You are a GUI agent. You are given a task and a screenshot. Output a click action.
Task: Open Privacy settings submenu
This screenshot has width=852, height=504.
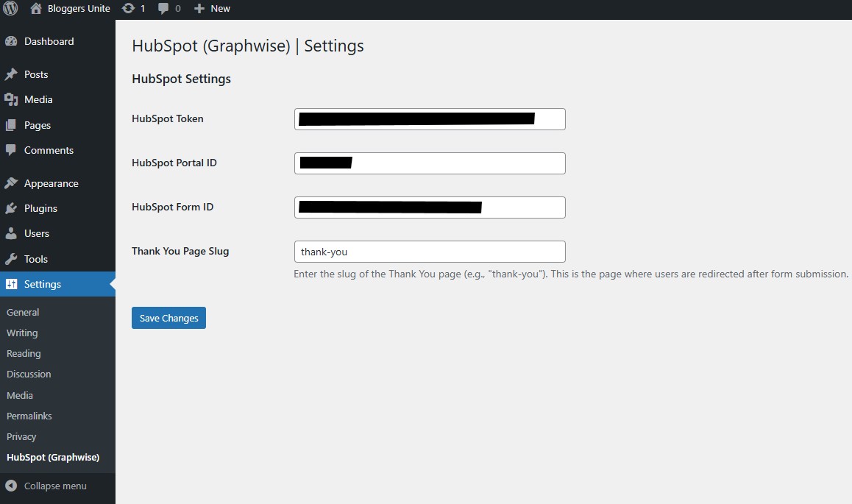point(21,436)
